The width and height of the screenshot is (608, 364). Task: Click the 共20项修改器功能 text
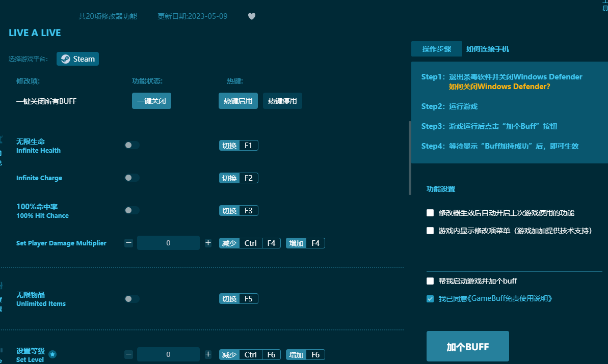[x=108, y=16]
